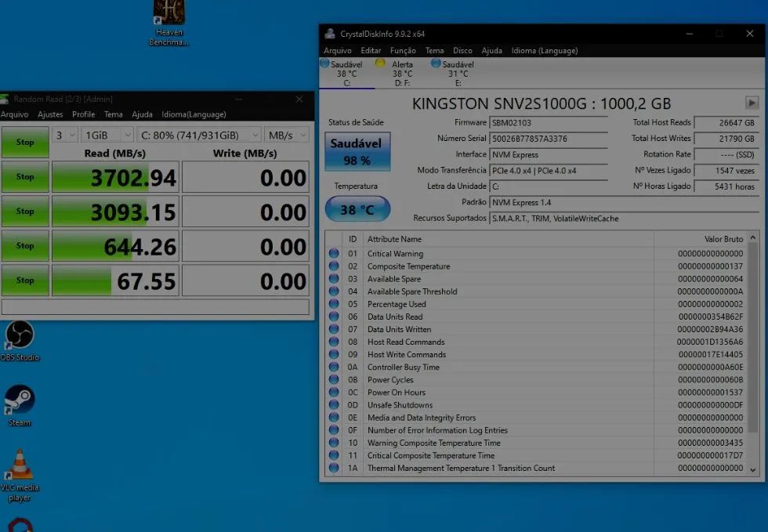Screen dimensions: 768x532
Task: Select Thermal Management Temperature 1 Transition Count row
Action: pos(536,468)
